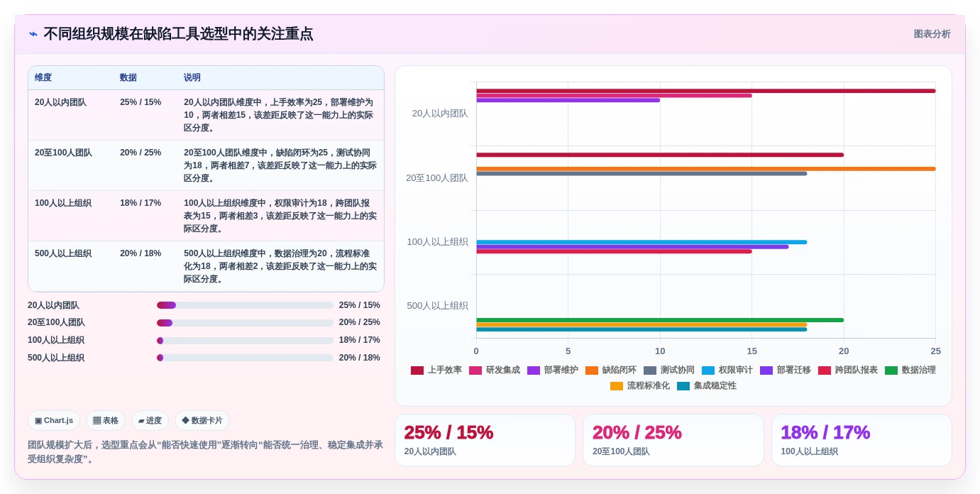Open 图表分析 label in header
The image size is (980, 494).
932,34
